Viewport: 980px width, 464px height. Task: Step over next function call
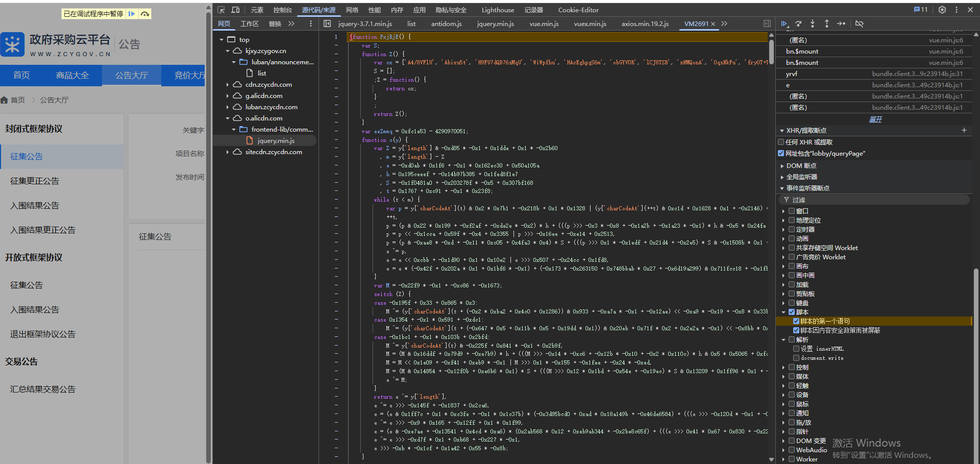coord(799,23)
